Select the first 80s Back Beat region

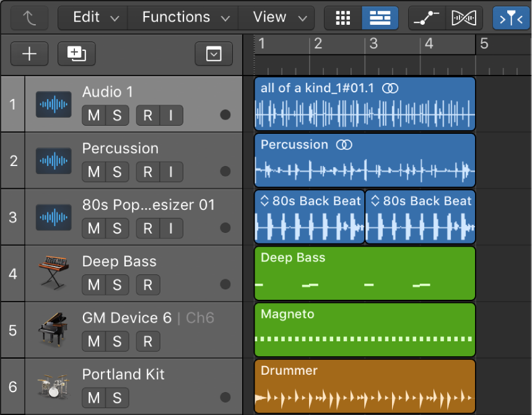(310, 217)
